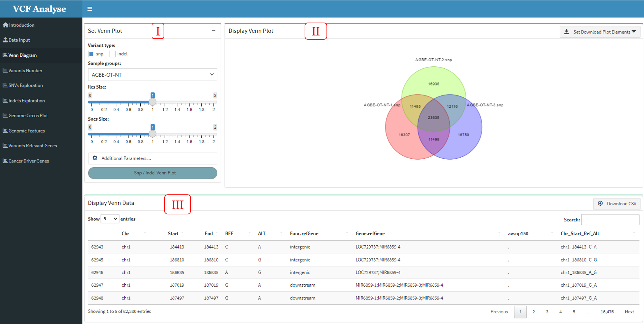Open the Introduction page

tap(22, 25)
